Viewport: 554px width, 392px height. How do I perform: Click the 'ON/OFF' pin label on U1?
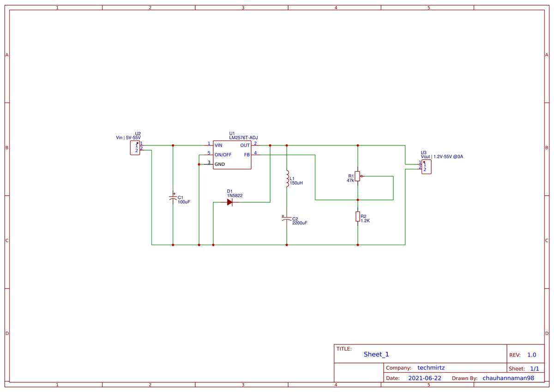(223, 155)
